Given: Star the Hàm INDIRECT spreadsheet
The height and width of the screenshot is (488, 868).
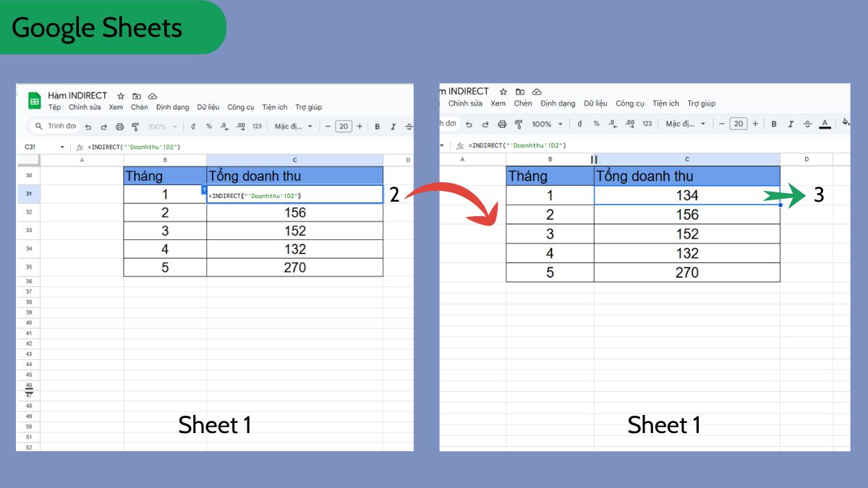Looking at the screenshot, I should coord(120,95).
